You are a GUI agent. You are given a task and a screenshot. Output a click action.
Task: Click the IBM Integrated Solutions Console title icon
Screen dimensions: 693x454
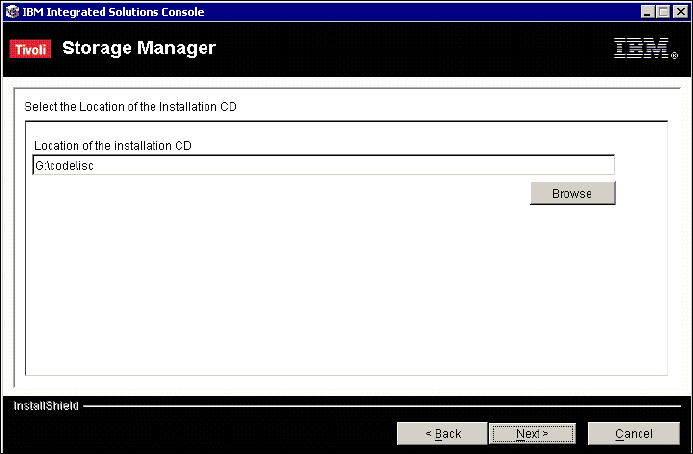(12, 11)
